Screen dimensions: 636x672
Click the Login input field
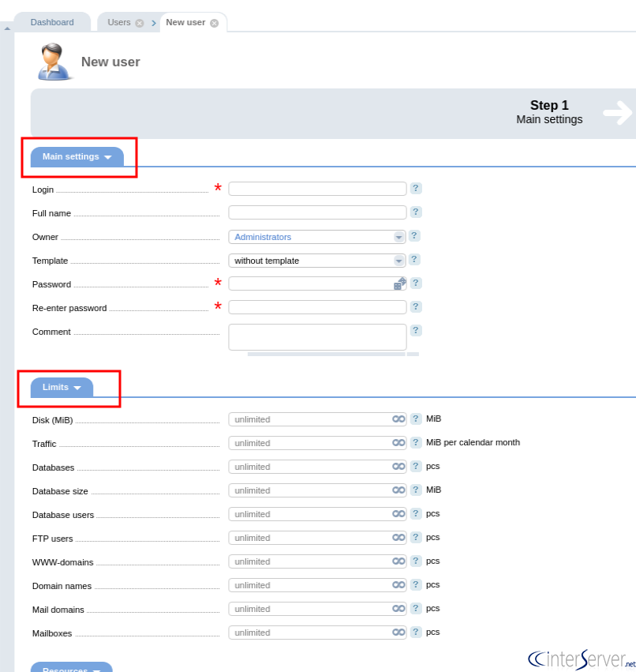(x=317, y=189)
